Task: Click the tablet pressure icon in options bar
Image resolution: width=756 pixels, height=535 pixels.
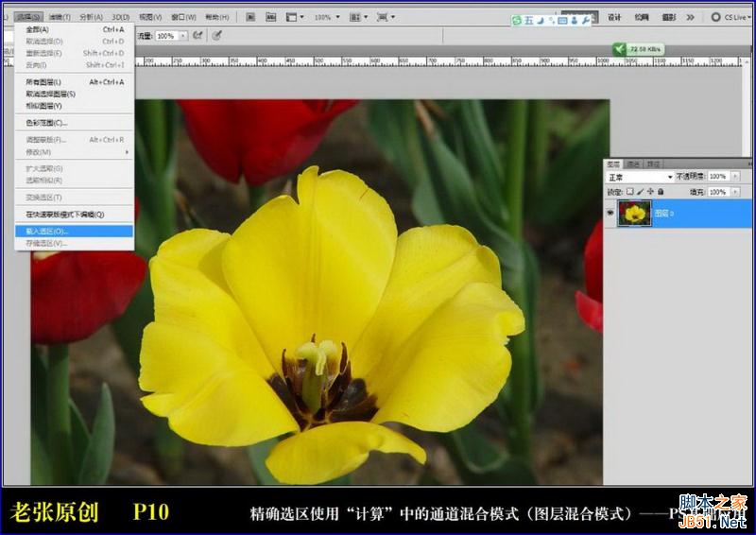Action: [217, 35]
